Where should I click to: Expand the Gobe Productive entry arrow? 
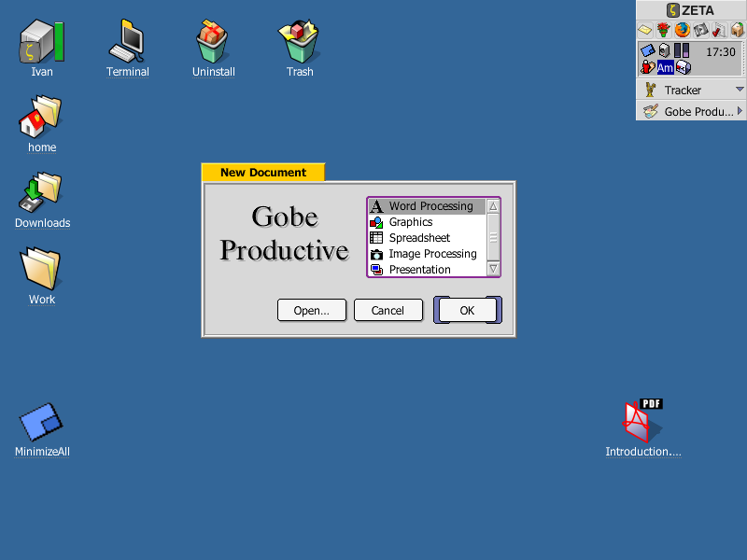click(x=740, y=111)
